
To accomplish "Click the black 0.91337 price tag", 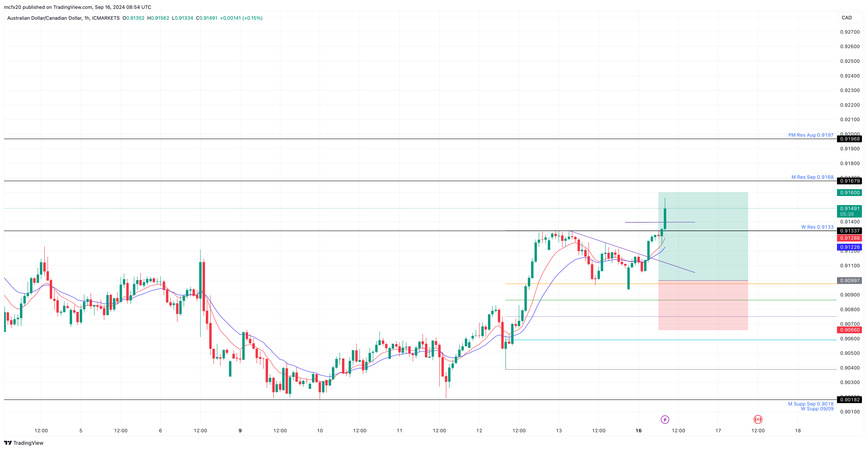I will (849, 231).
